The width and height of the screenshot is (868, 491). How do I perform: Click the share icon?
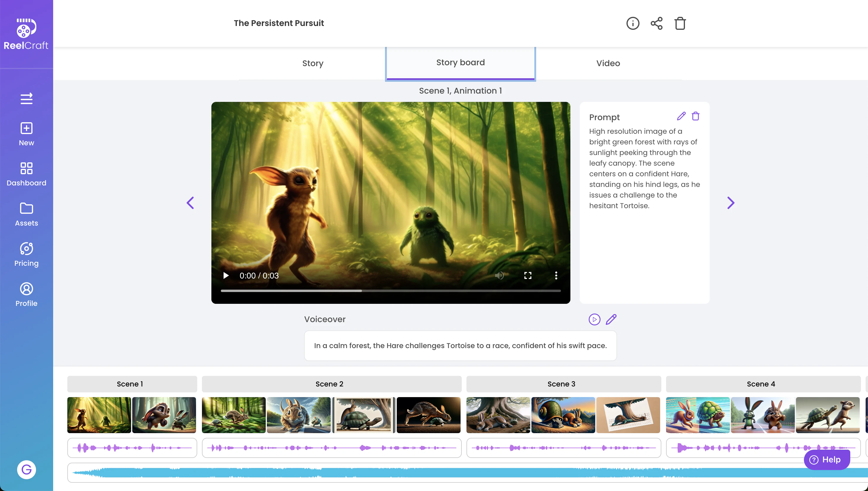pyautogui.click(x=656, y=23)
